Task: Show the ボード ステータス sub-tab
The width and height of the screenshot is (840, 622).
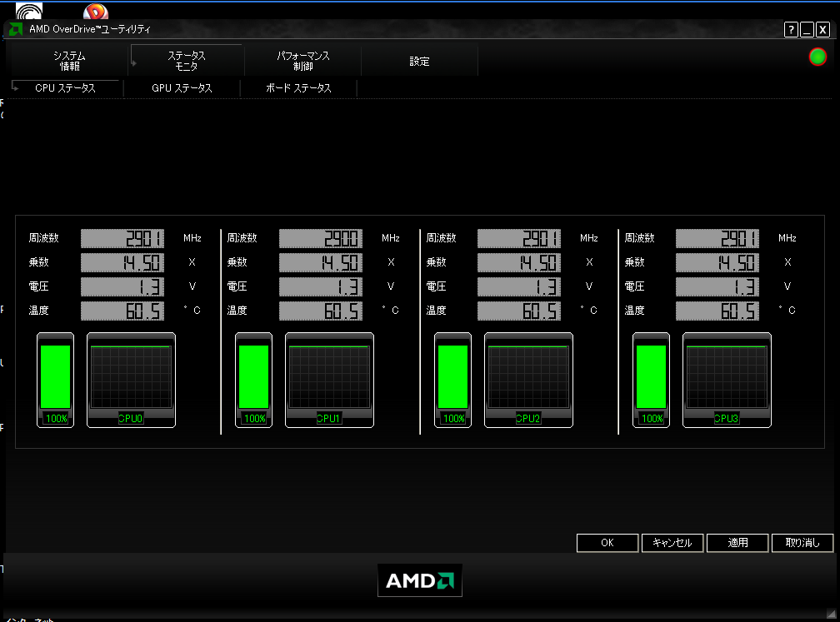Action: [298, 87]
